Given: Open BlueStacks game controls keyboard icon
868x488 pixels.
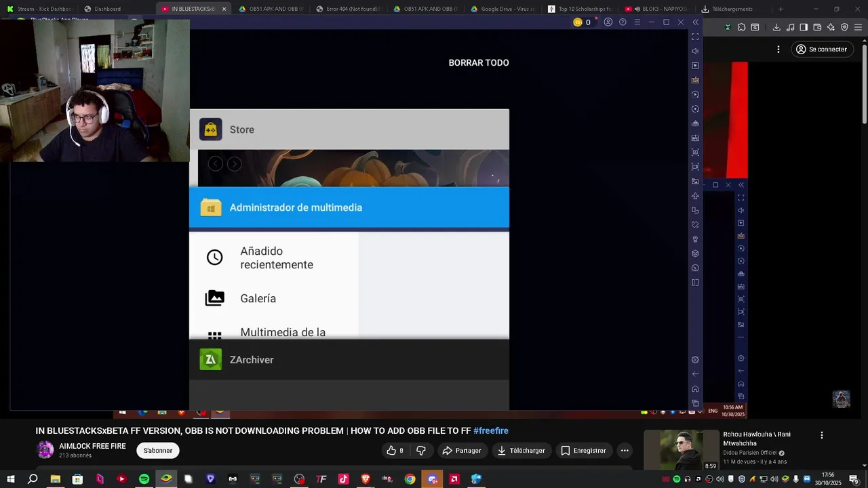Looking at the screenshot, I should (695, 80).
